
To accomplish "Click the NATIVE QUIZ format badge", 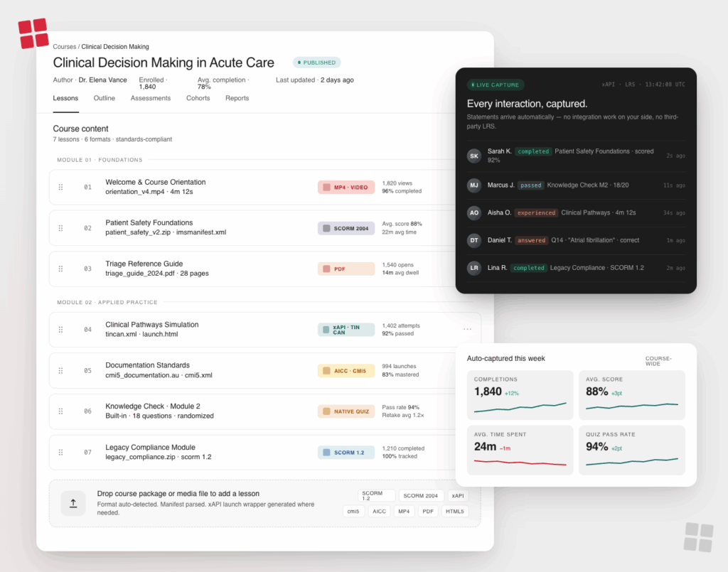I will [x=346, y=411].
